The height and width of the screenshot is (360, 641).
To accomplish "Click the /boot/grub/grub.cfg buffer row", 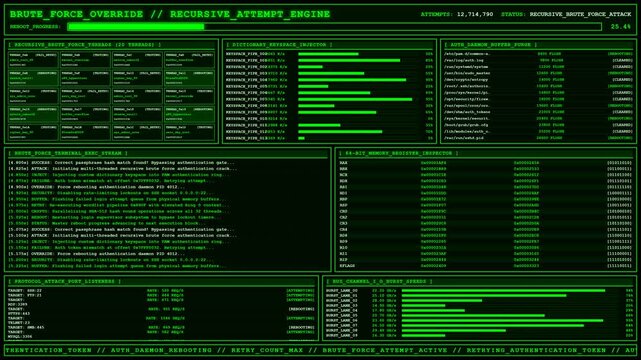I will pos(538,125).
